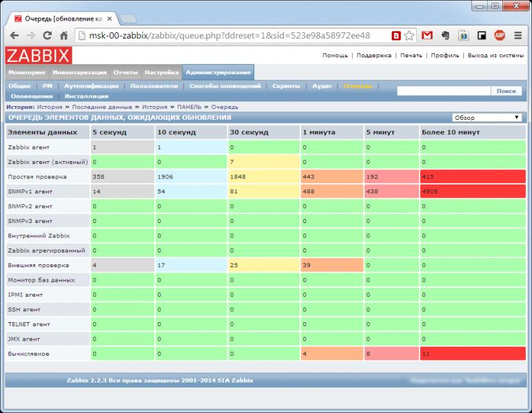The image size is (532, 413).
Task: Open Последние данные breadcrumb link
Action: pos(102,107)
